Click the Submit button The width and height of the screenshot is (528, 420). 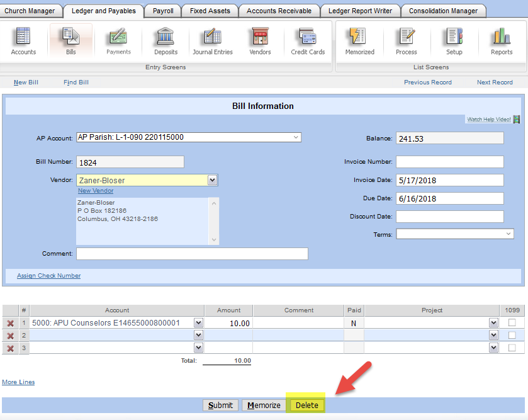(220, 405)
